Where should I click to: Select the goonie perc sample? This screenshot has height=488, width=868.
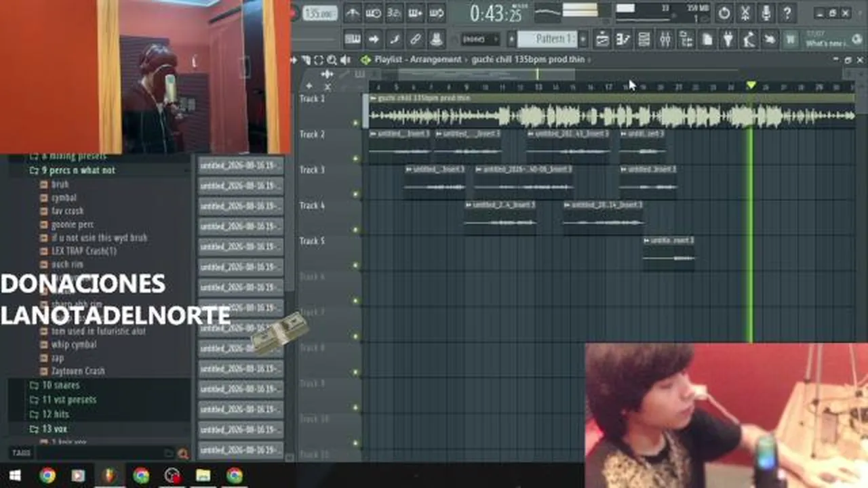pos(72,224)
